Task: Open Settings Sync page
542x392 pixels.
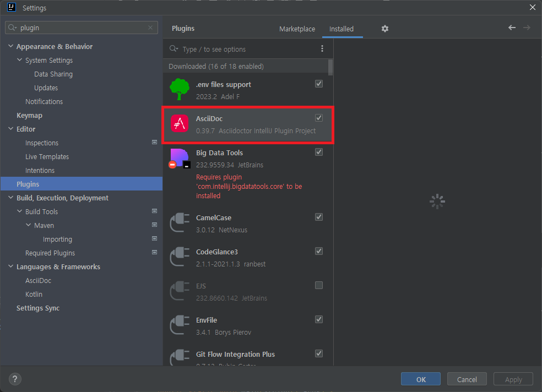Action: [x=38, y=308]
